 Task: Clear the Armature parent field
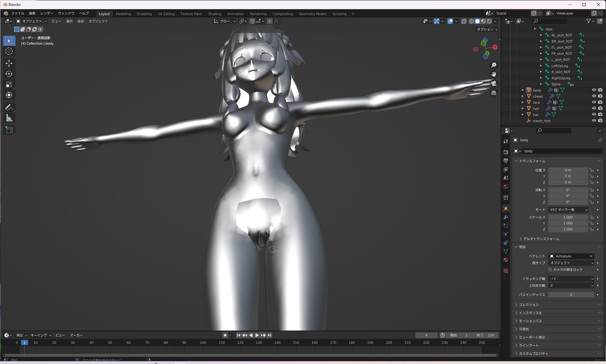(x=591, y=256)
